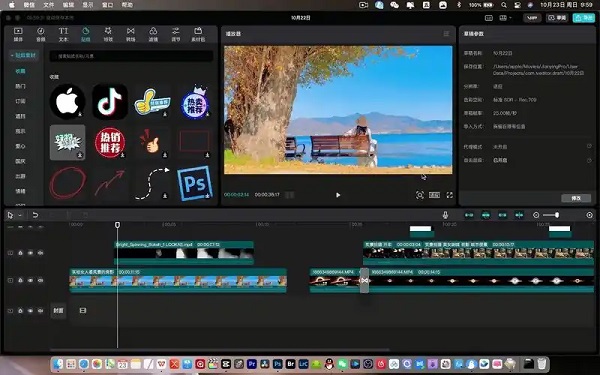This screenshot has width=600, height=375.
Task: Click the timeline zoom-out icon
Action: [536, 215]
